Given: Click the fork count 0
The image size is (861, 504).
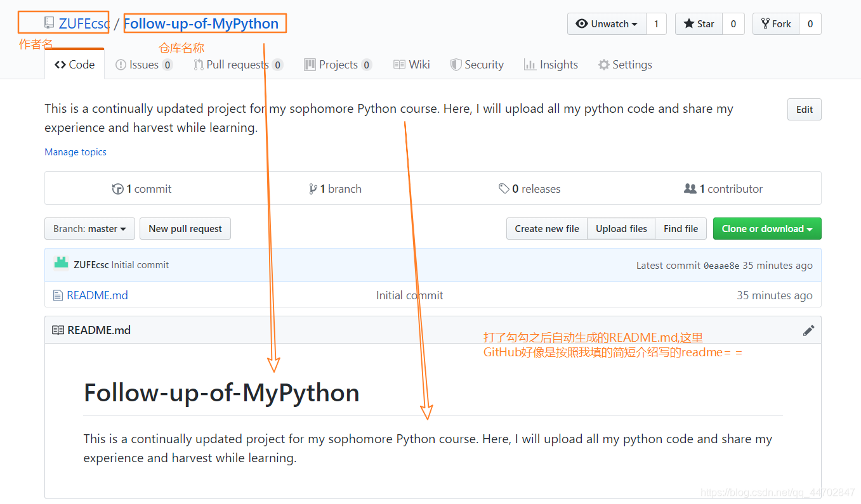Looking at the screenshot, I should (x=810, y=24).
